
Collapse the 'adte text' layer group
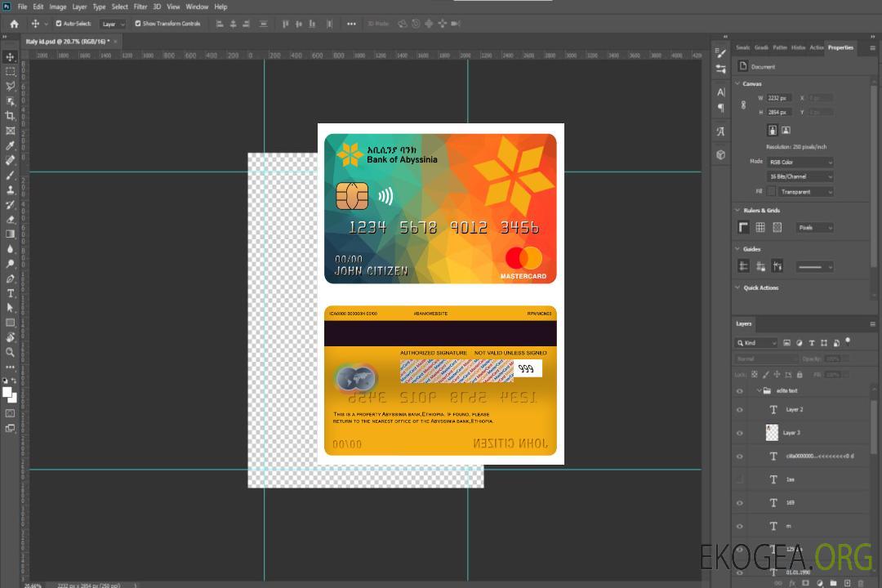pyautogui.click(x=759, y=390)
